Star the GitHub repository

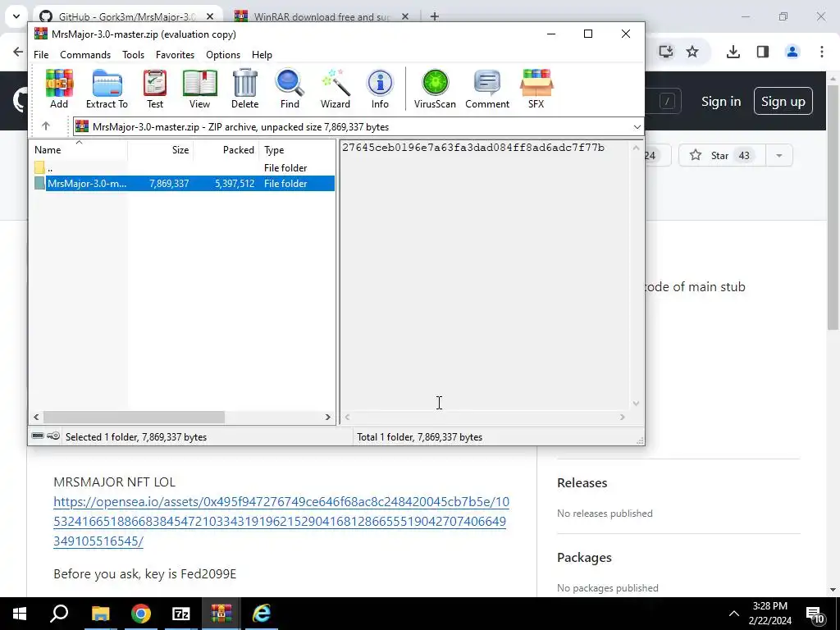point(722,155)
